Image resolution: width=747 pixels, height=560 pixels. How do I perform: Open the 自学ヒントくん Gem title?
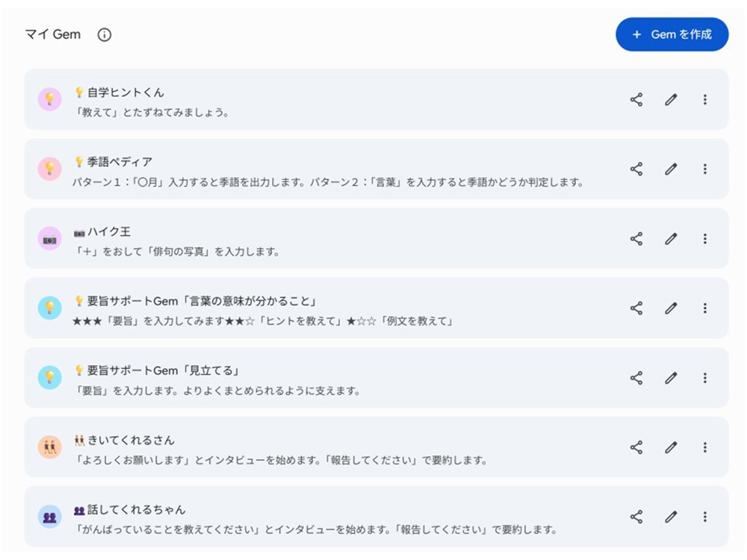[119, 93]
